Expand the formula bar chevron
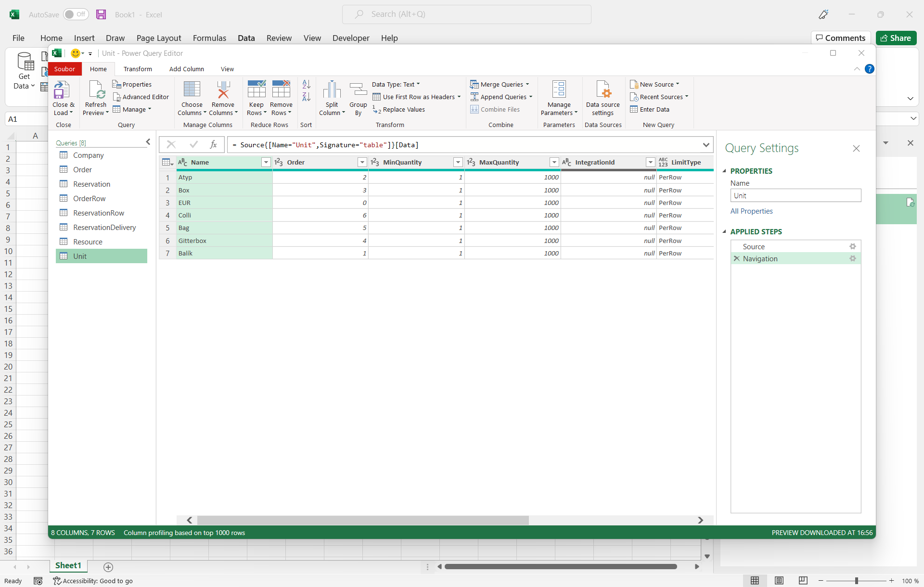Screen dimensions: 924x587 click(x=706, y=145)
